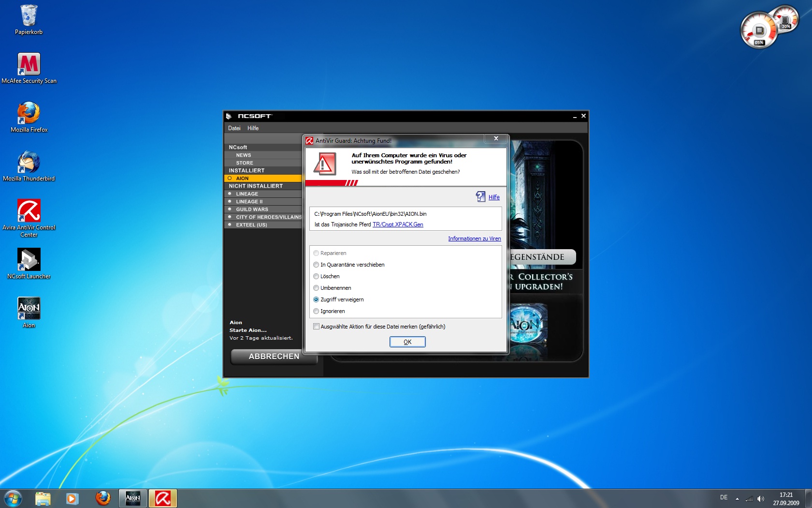Click the volume speaker tray icon
The image size is (812, 508).
click(760, 498)
